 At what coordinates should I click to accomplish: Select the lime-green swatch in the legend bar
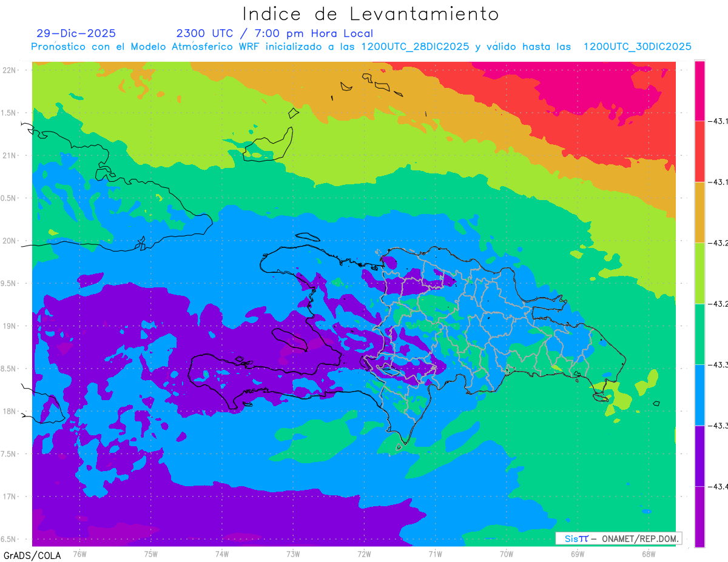699,273
